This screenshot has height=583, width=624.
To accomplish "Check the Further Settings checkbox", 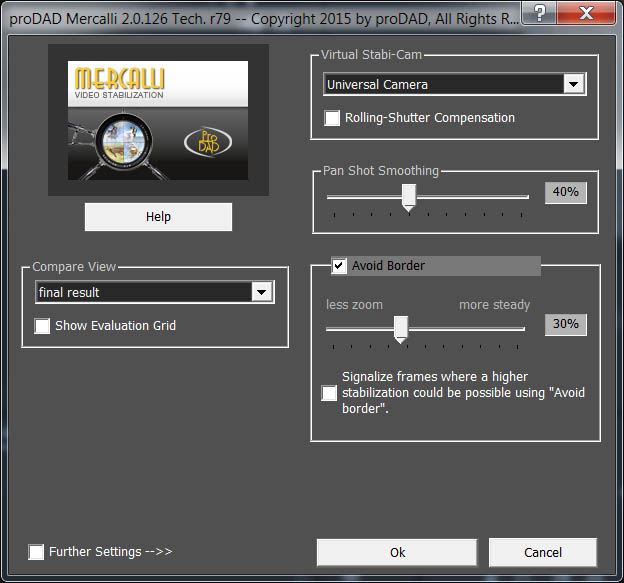I will click(x=36, y=552).
